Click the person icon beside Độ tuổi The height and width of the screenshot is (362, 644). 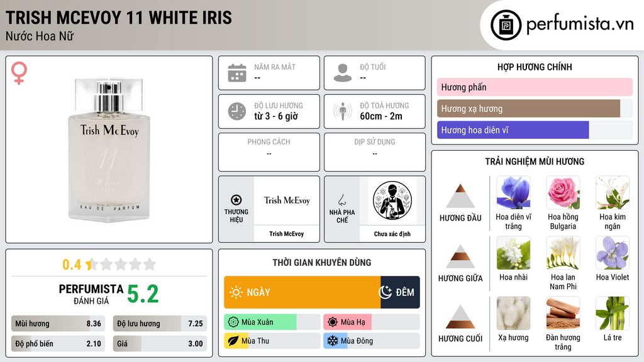click(343, 73)
